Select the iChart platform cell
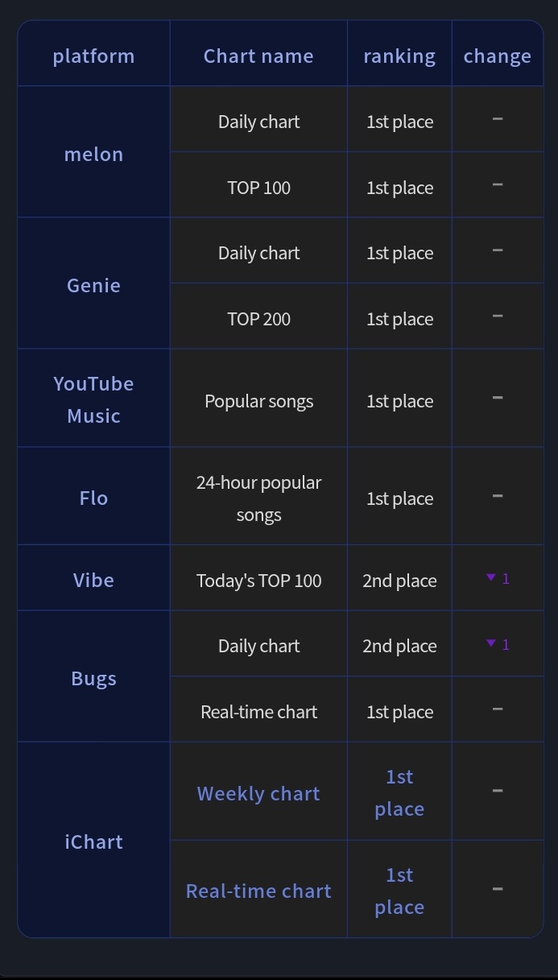558x980 pixels. click(93, 841)
